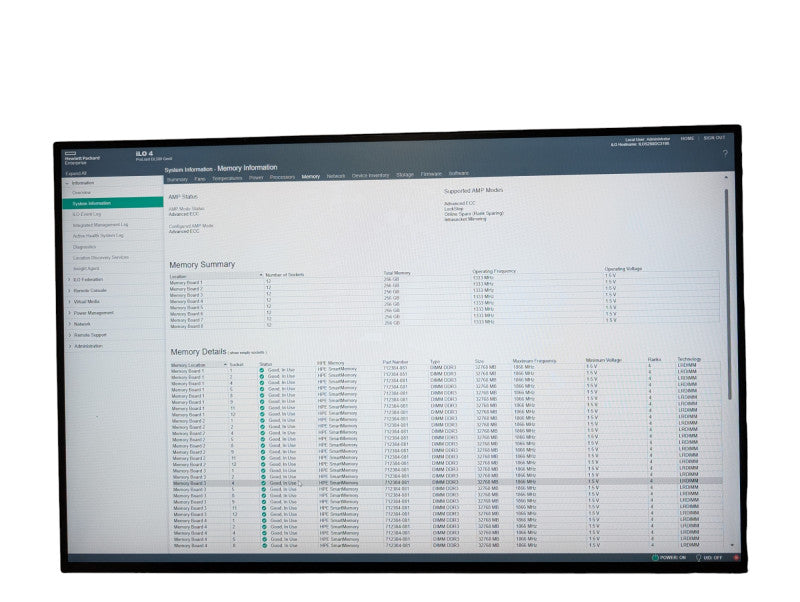Sort by Number of Sockets column header

click(x=285, y=275)
